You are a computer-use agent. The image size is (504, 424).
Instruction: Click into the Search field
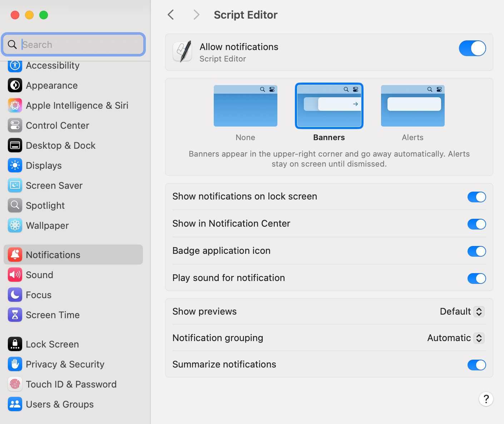(x=73, y=44)
